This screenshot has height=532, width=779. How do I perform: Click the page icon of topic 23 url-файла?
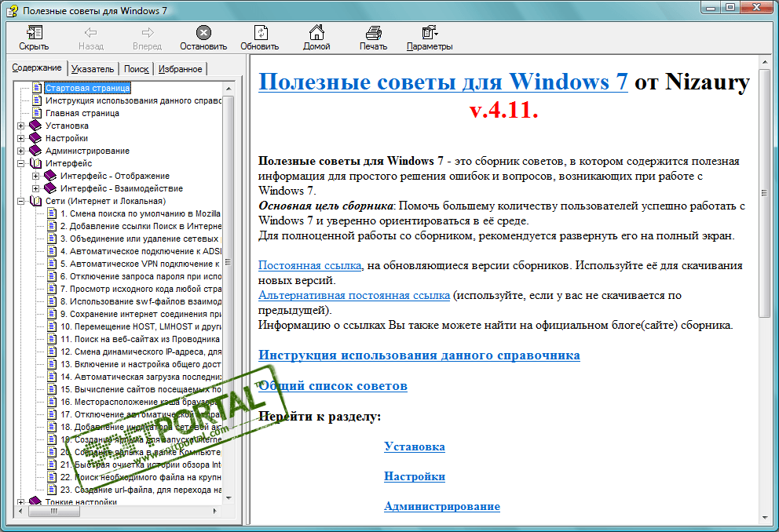[x=52, y=490]
